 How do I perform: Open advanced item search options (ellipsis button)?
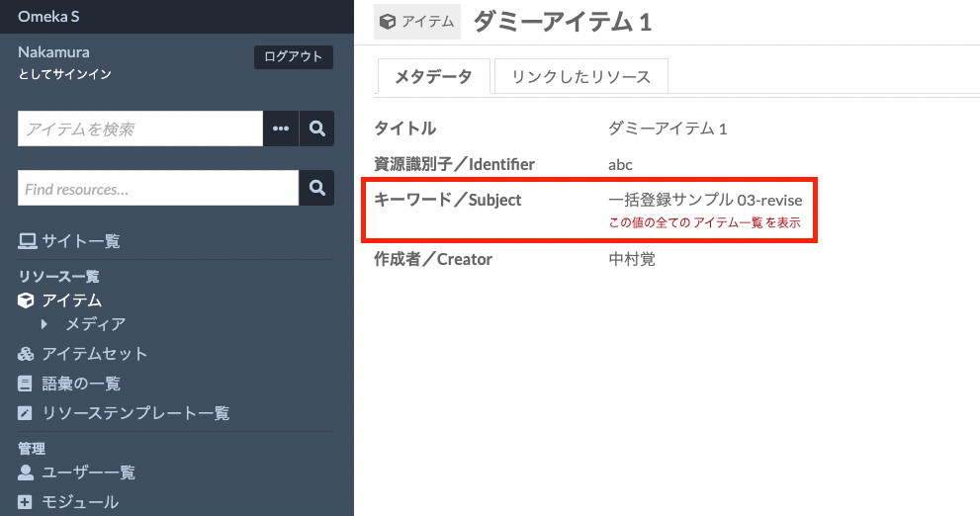click(281, 129)
